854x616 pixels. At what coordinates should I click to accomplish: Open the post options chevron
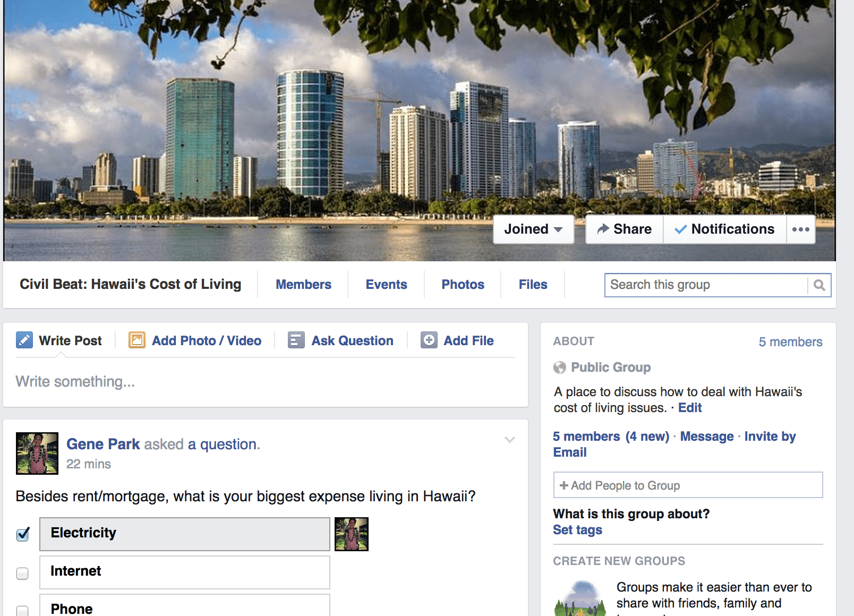tap(510, 440)
